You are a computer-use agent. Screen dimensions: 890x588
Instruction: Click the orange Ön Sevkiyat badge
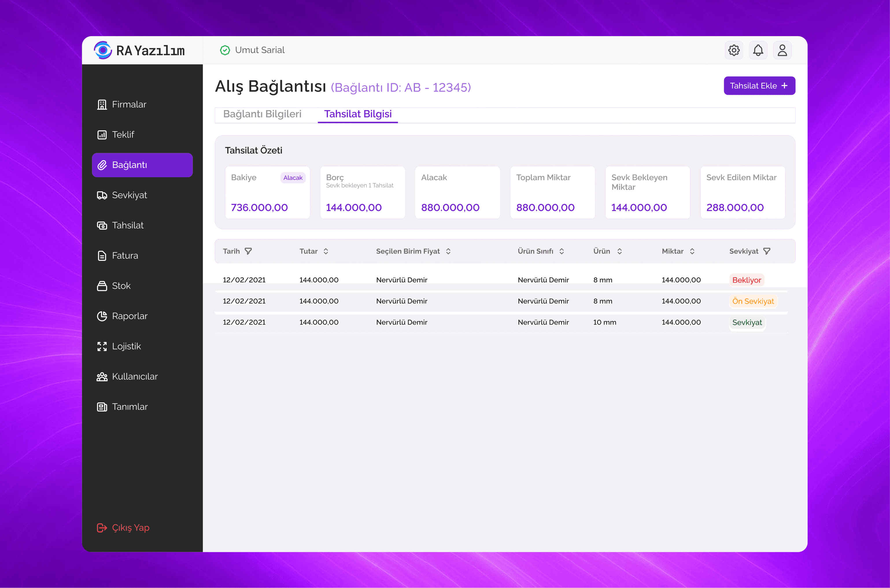(753, 301)
